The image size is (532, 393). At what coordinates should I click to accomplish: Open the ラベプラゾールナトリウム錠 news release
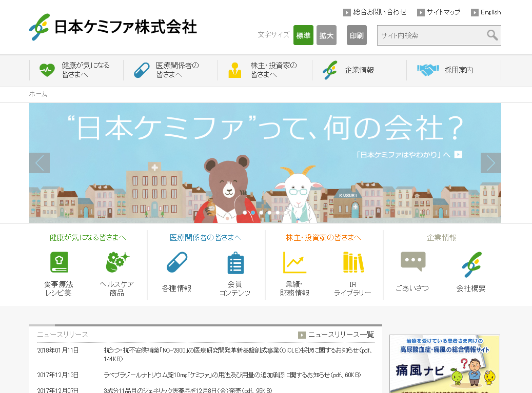pos(232,375)
